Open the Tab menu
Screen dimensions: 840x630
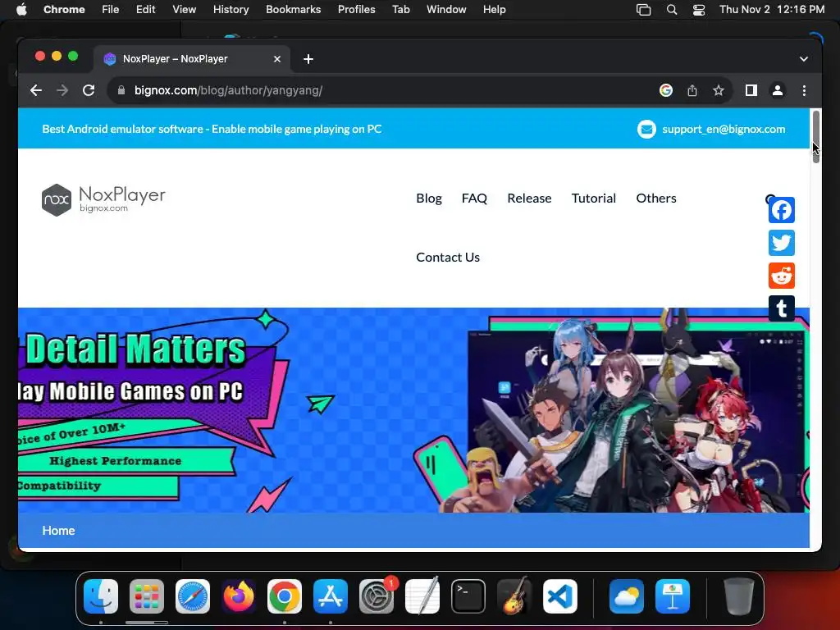click(400, 10)
